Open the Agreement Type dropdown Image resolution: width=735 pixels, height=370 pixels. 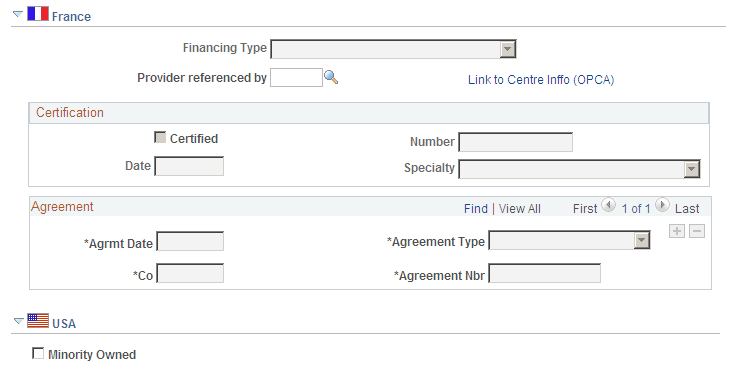tap(569, 240)
